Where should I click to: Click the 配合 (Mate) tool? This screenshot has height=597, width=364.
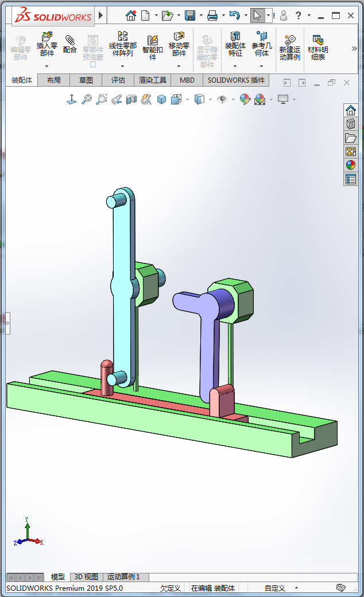(69, 44)
